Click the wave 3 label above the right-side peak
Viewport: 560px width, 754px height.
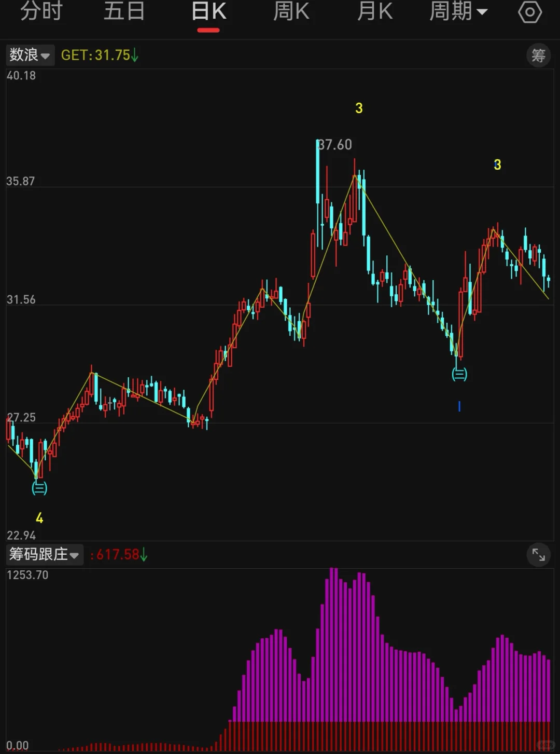(497, 165)
